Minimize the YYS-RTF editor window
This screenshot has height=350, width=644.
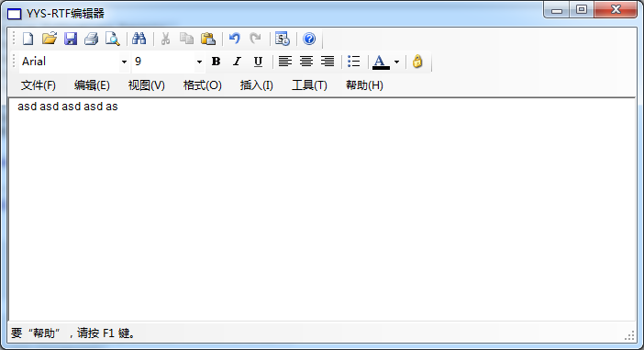pyautogui.click(x=557, y=10)
